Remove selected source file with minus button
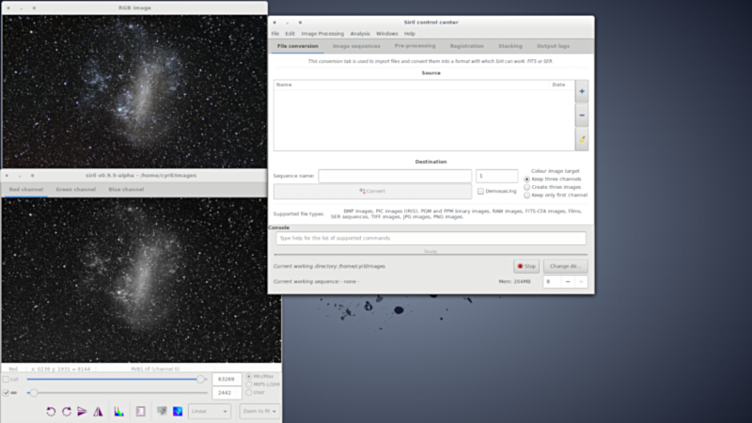This screenshot has width=752, height=423. point(581,115)
